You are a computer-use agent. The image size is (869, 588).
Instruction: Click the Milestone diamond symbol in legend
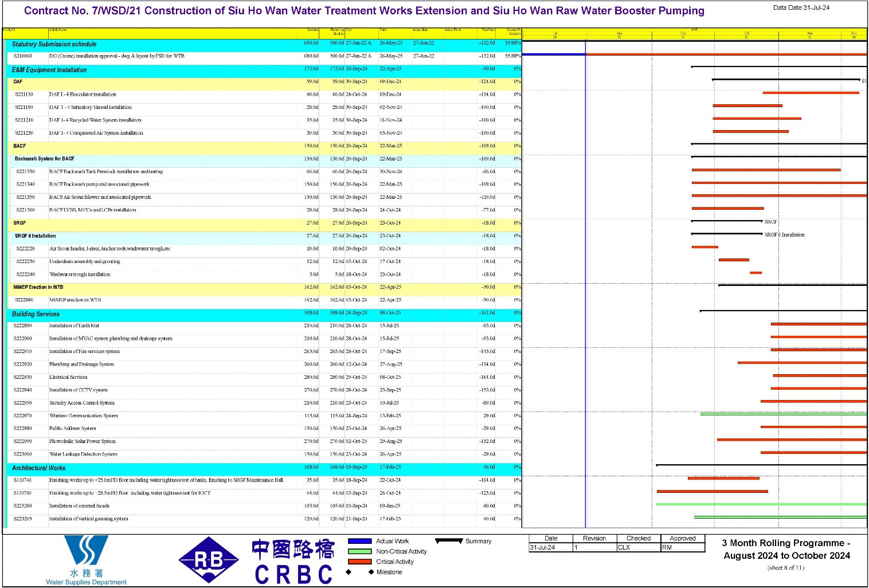click(359, 572)
